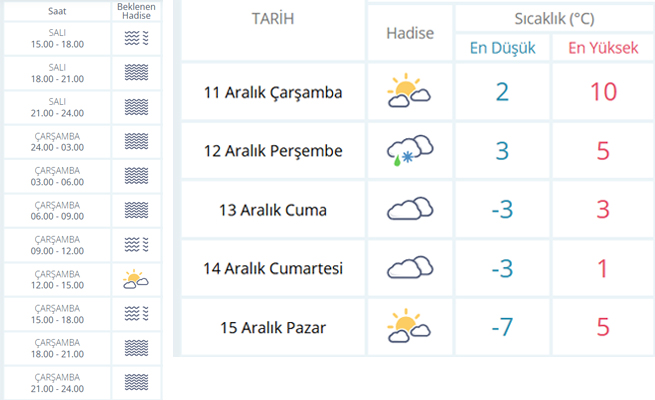
Task: Click fog icon for Çarşamba 21.00 - 24.00
Action: pos(136,382)
